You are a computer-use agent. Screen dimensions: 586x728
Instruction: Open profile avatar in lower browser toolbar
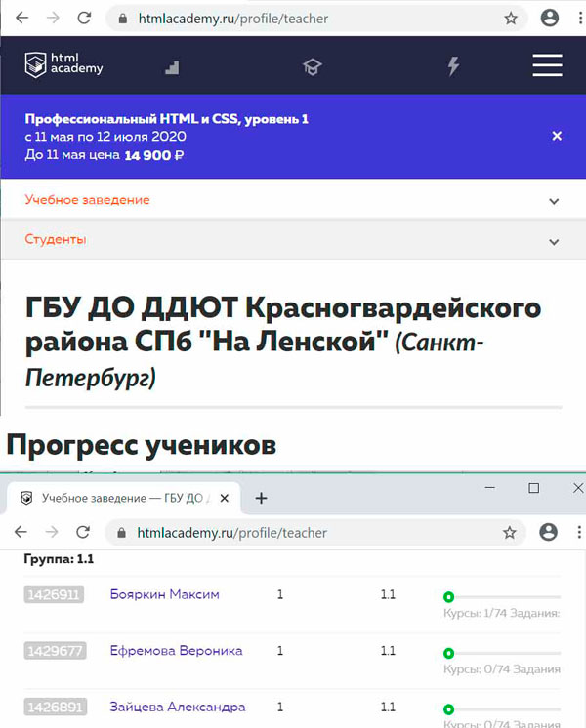click(x=548, y=532)
